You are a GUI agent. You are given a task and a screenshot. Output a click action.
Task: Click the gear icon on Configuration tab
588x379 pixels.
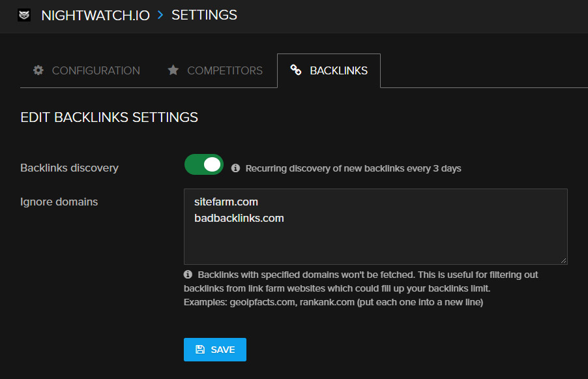[38, 70]
